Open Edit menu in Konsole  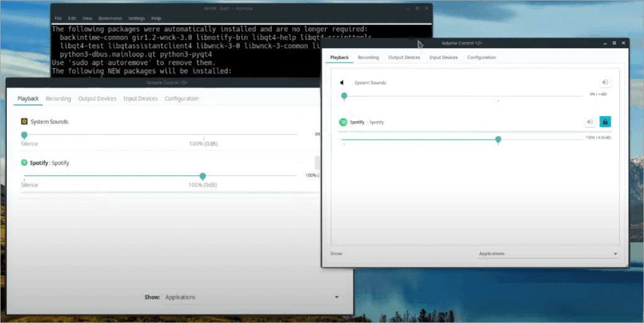tap(72, 18)
